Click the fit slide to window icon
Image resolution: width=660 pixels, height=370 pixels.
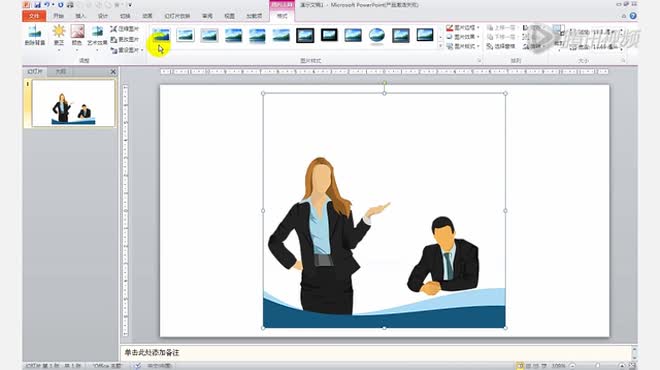[x=632, y=366]
